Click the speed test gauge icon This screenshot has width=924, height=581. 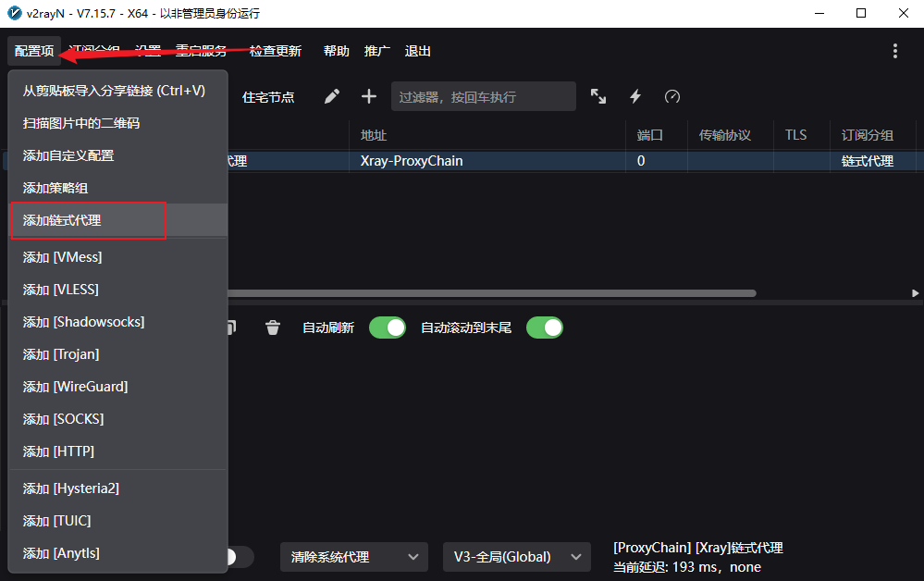pos(672,96)
